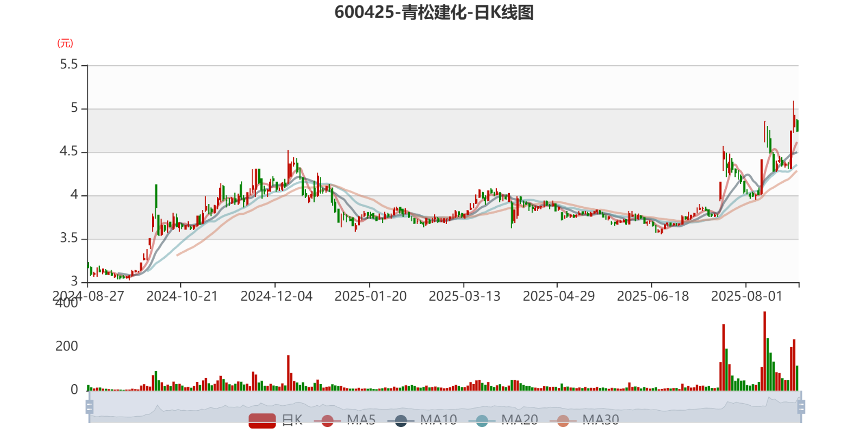Click the highest candlestick near price 5
Screen dimensions: 868x434
click(794, 117)
